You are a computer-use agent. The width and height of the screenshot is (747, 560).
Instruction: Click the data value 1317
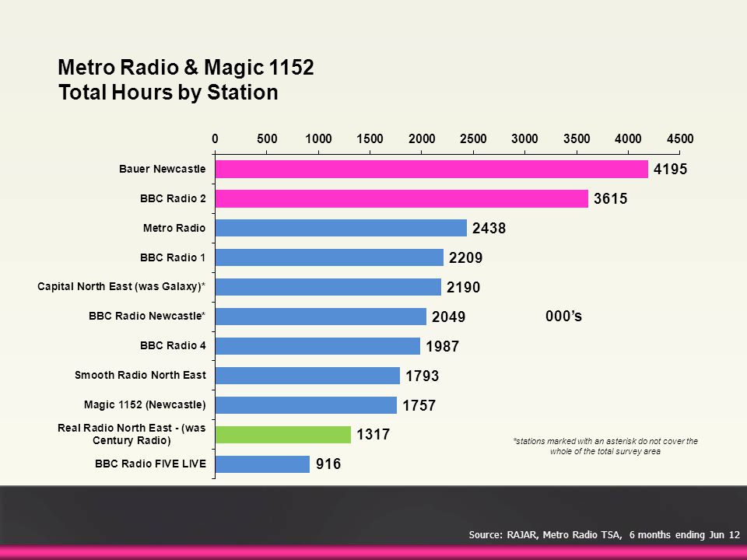(x=373, y=434)
